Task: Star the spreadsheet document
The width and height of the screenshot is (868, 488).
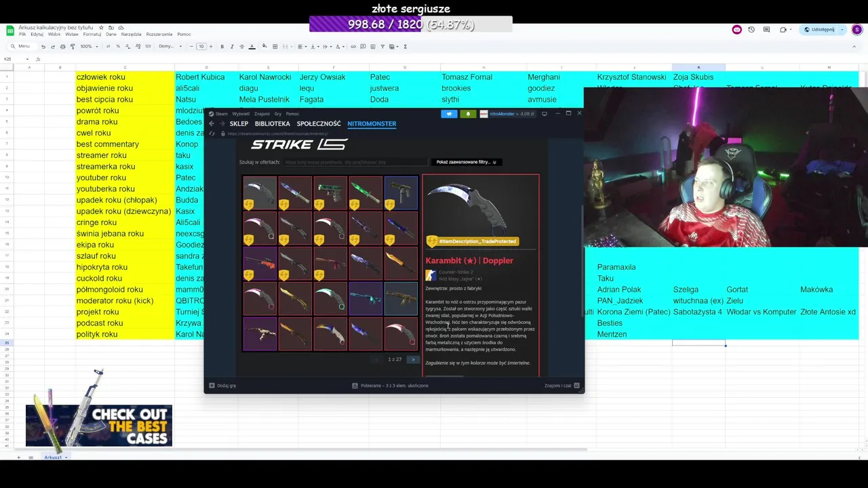Action: (102, 28)
